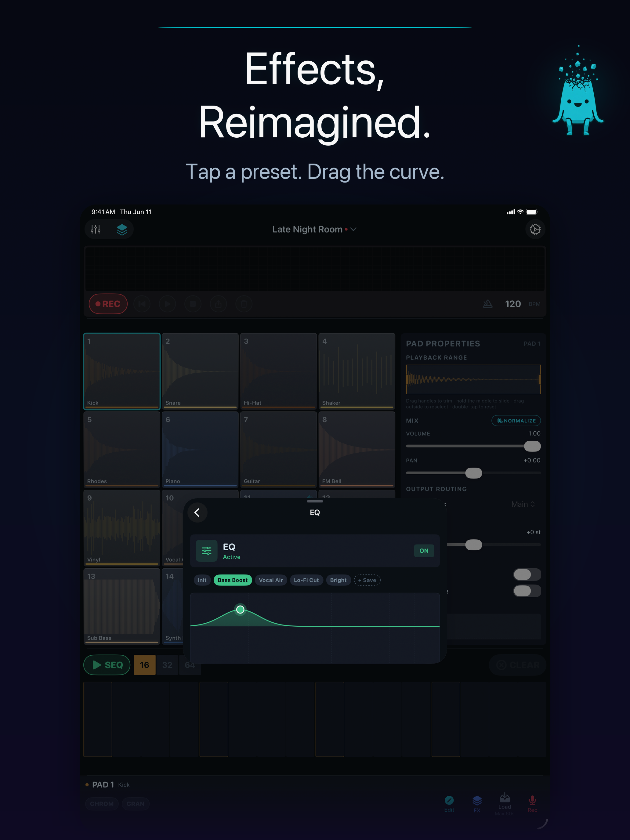Tap the cellular signal icon

click(511, 212)
